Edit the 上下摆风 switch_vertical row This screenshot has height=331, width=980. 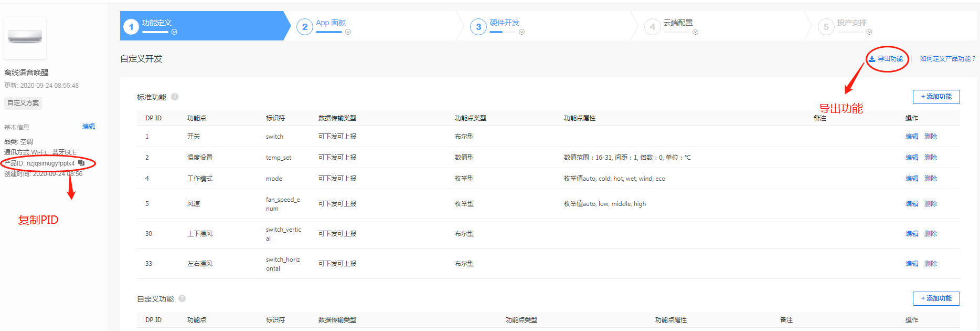coord(912,234)
